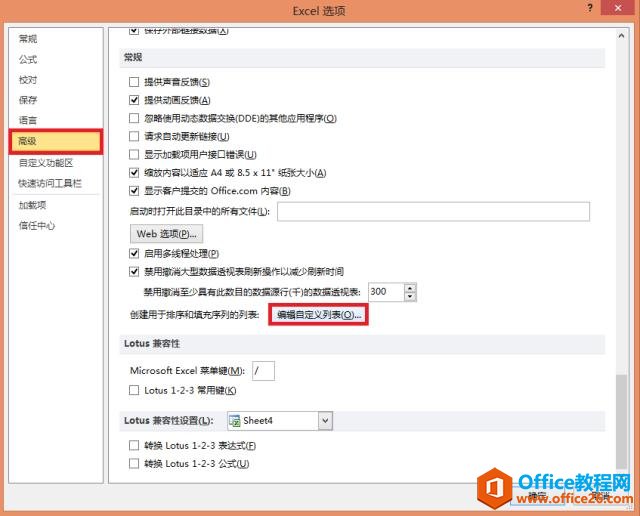Open the 信任中心 category
The height and width of the screenshot is (516, 640).
37,225
